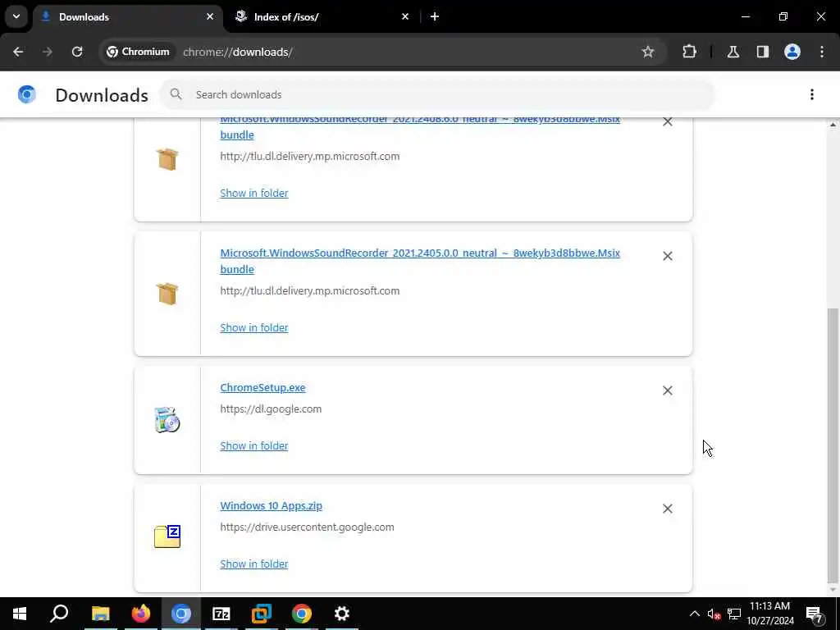Click package icon of SoundRecorder 2021.2408 download
This screenshot has height=630, width=840.
coord(167,159)
